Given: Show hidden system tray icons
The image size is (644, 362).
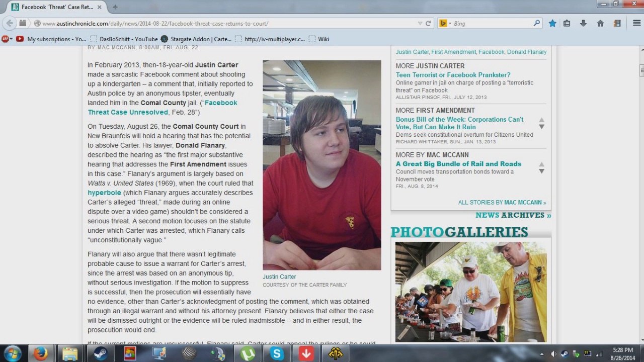Looking at the screenshot, I should pos(542,354).
